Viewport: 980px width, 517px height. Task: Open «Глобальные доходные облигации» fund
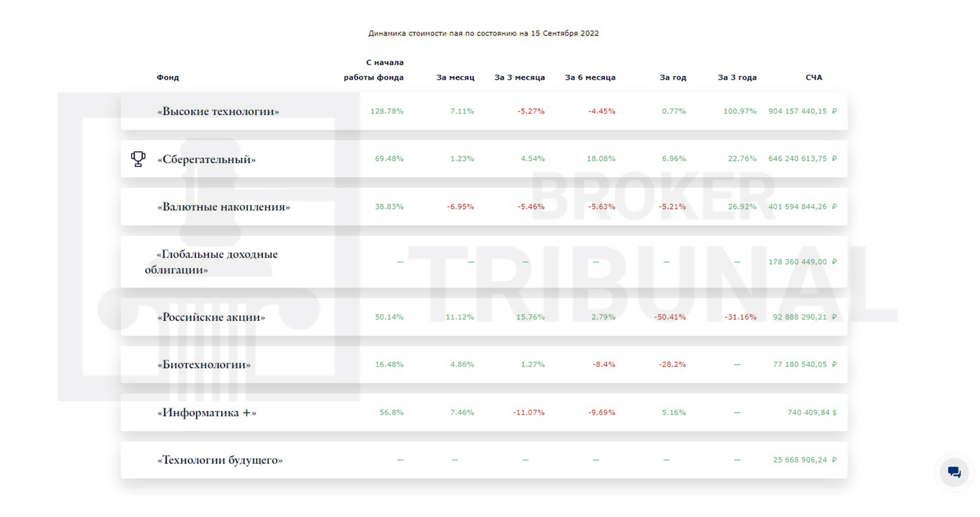click(211, 262)
